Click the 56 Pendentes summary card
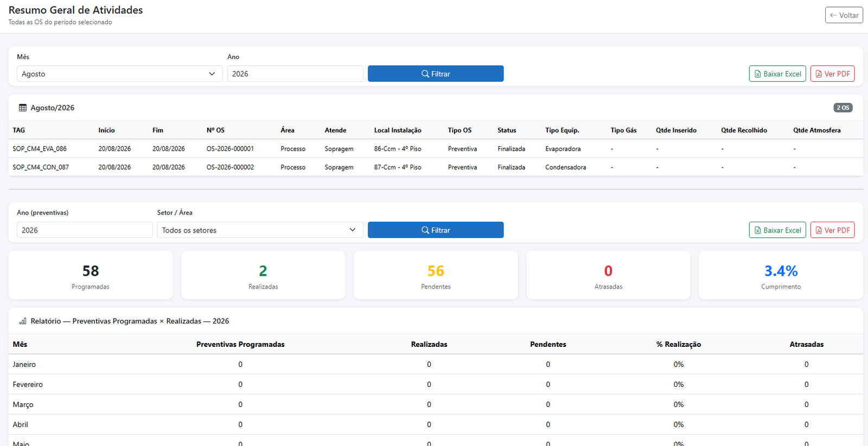 tap(436, 275)
